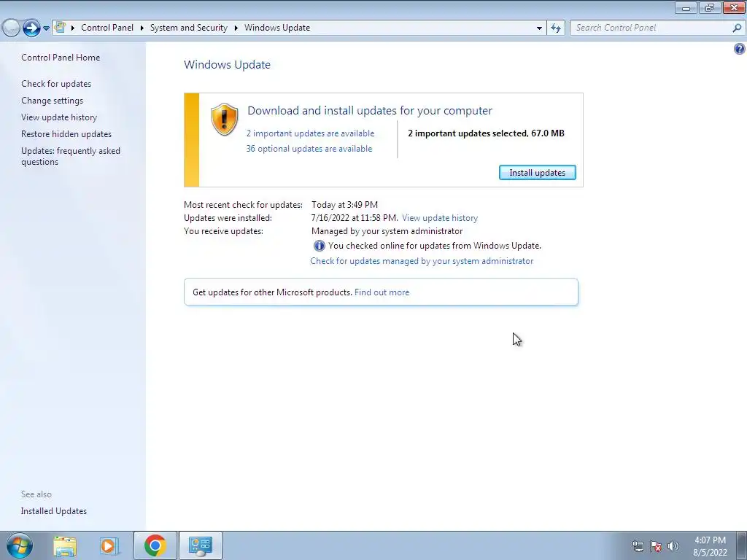Viewport: 747px width, 560px height.
Task: Click the Today at 3:49 PM text
Action: (344, 205)
